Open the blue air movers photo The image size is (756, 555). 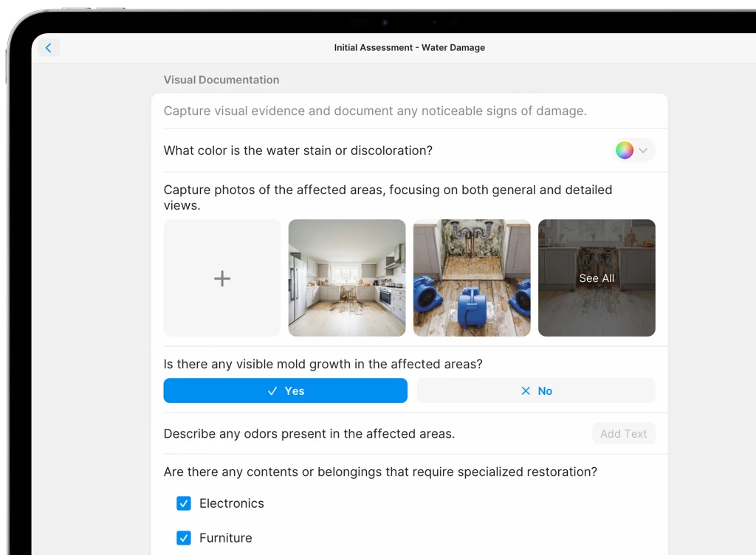click(x=472, y=278)
